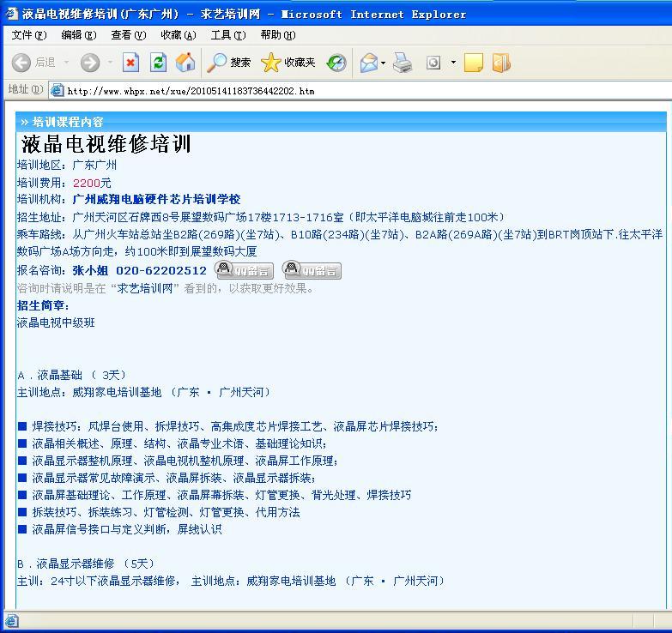Open the Favorites (收藏夹) panel
This screenshot has width=672, height=633.
click(288, 63)
